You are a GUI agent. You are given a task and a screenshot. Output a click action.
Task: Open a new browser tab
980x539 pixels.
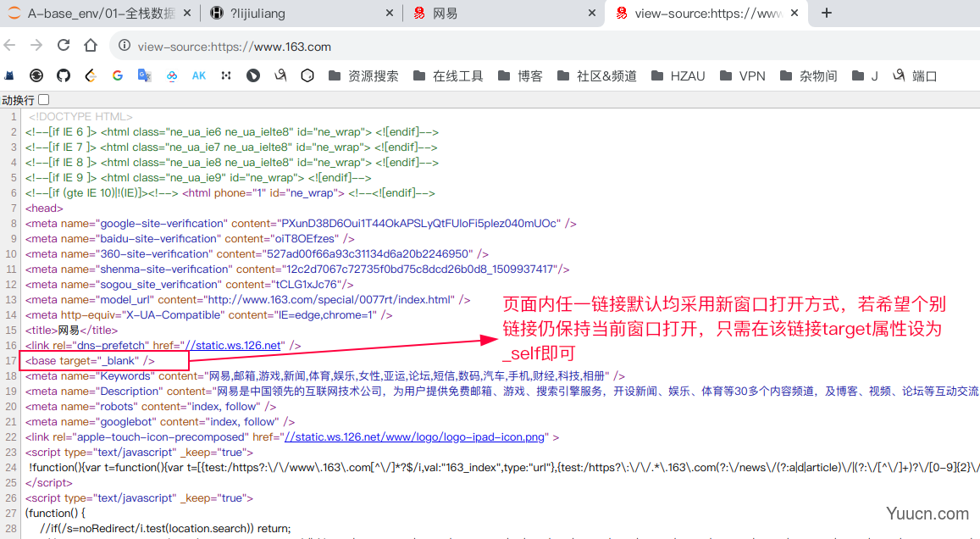pos(826,13)
